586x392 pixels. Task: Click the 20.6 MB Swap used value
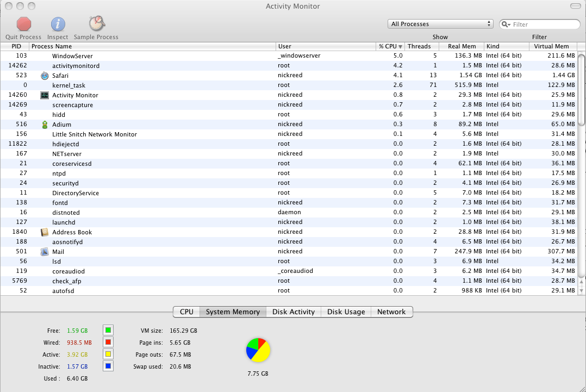180,366
